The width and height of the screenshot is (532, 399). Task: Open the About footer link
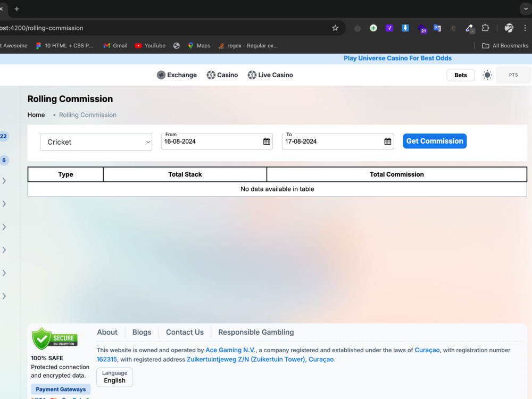click(x=107, y=332)
